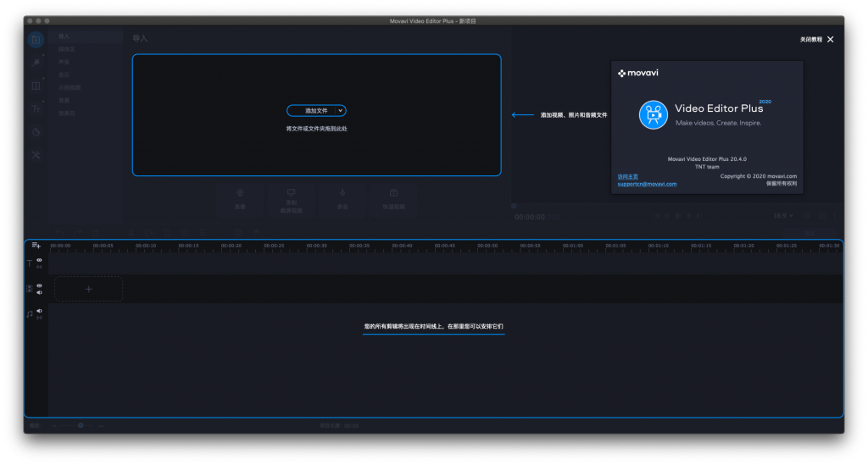Open the Import tab in left sidebar
The width and height of the screenshot is (868, 465).
click(36, 40)
